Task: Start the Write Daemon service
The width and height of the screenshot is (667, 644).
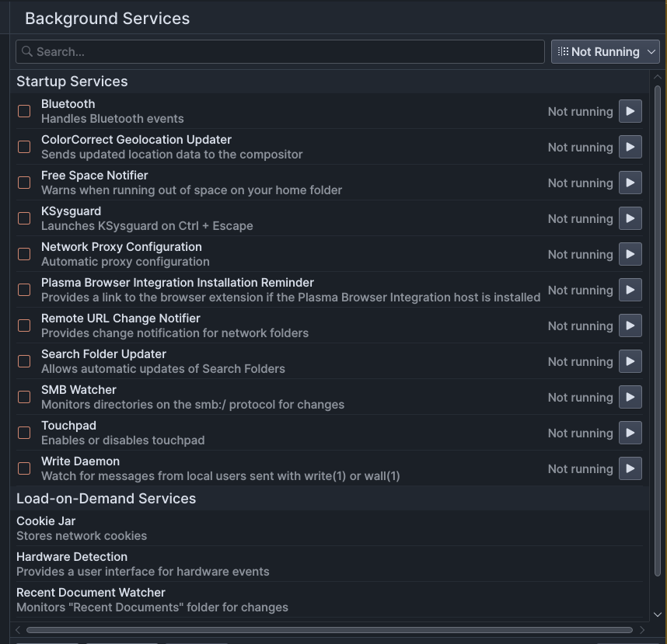Action: pos(630,468)
